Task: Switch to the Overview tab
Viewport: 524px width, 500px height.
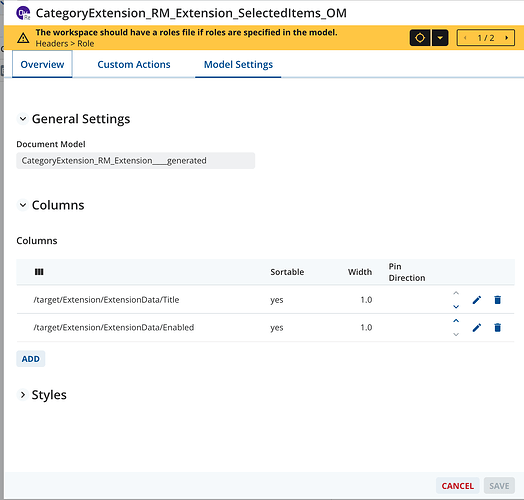Action: (x=42, y=64)
